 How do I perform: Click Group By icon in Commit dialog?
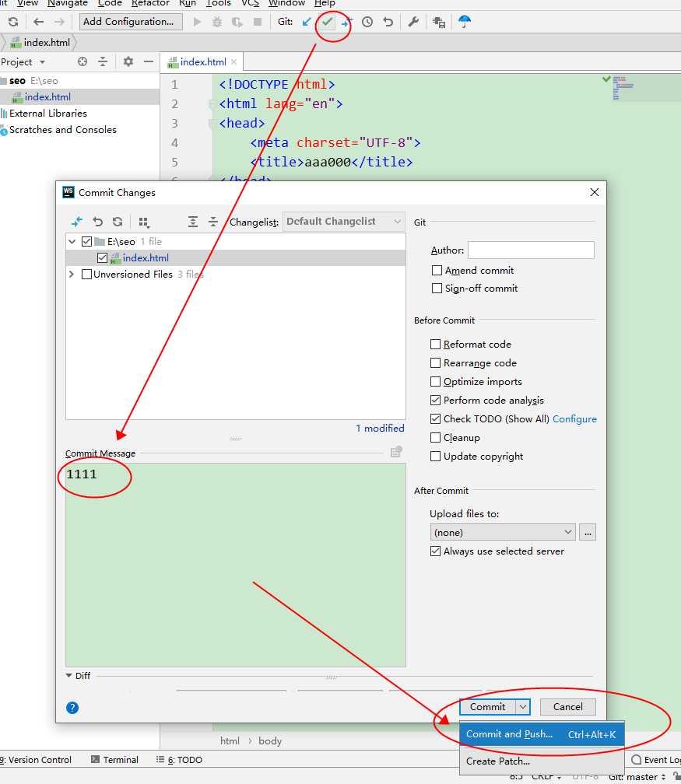tap(144, 222)
